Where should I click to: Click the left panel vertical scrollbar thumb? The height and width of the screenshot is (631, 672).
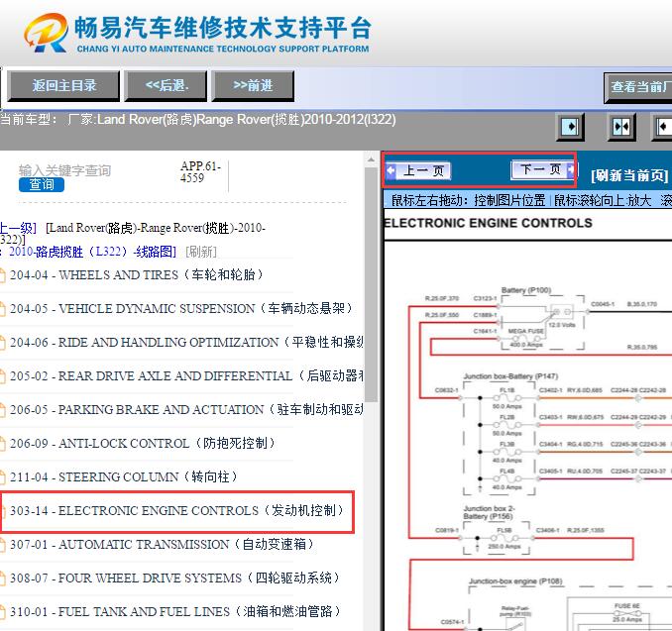pyautogui.click(x=371, y=285)
